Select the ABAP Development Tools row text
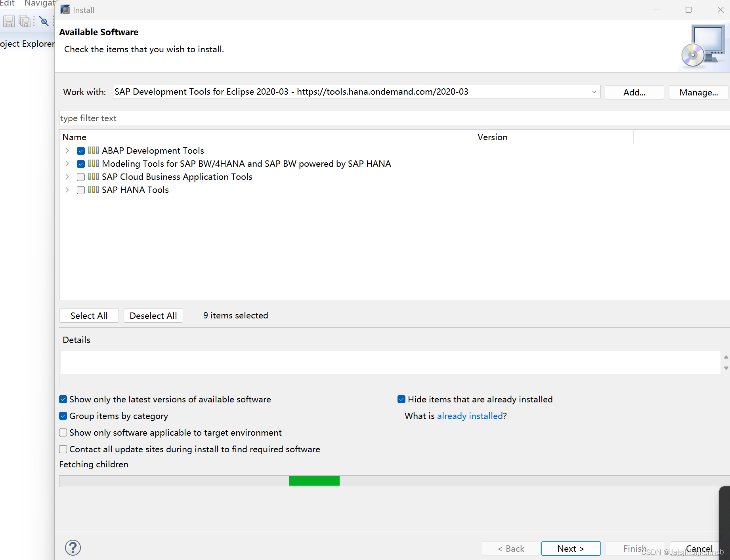This screenshot has height=560, width=730. point(153,150)
